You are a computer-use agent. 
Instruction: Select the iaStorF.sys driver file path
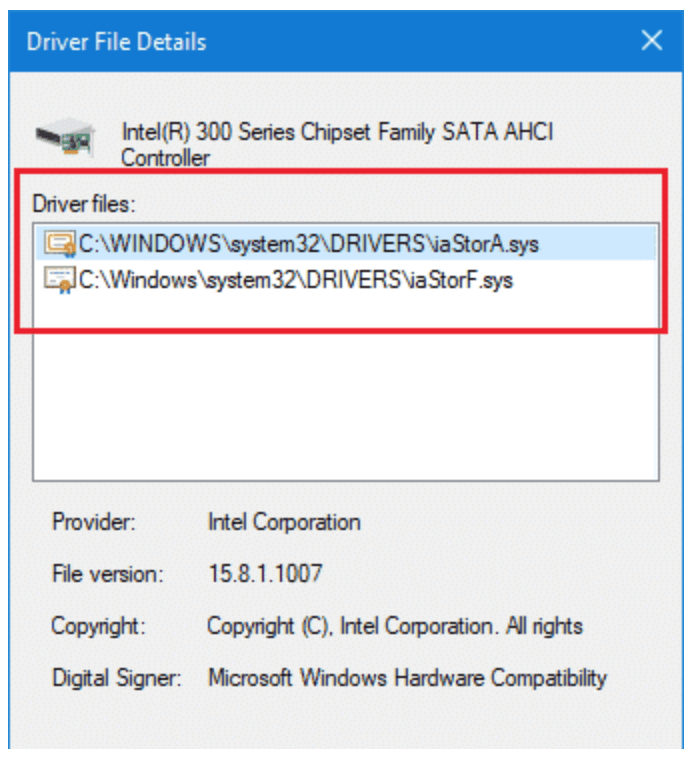[295, 280]
